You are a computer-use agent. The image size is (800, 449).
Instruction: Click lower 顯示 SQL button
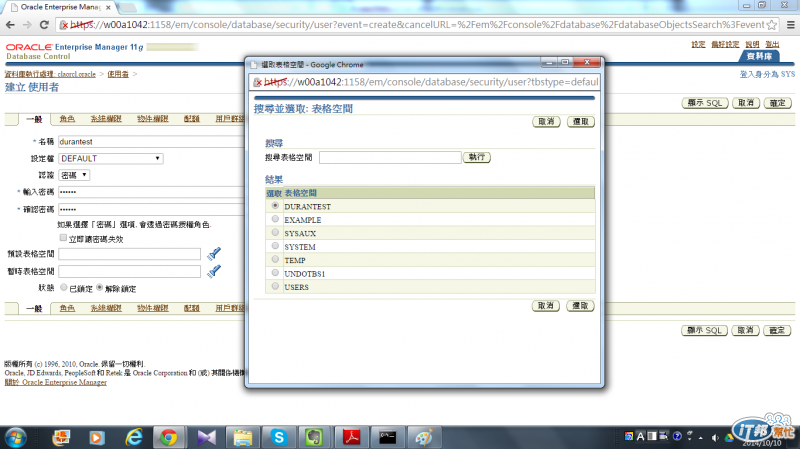click(704, 330)
